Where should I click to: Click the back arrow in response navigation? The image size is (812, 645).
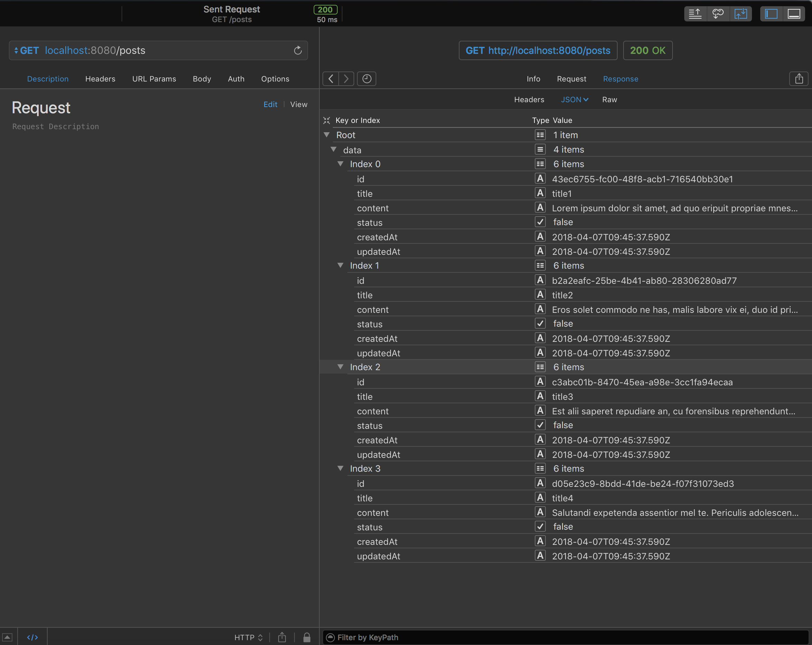pos(331,79)
